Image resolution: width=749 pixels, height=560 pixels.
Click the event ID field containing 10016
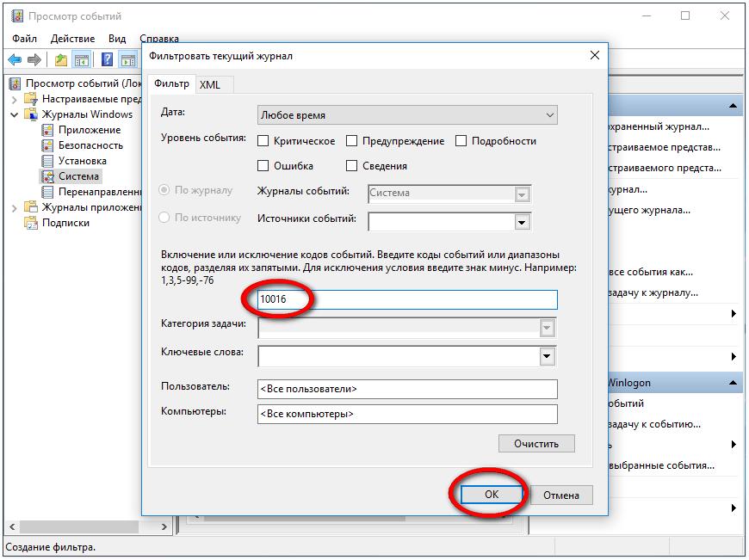(407, 299)
